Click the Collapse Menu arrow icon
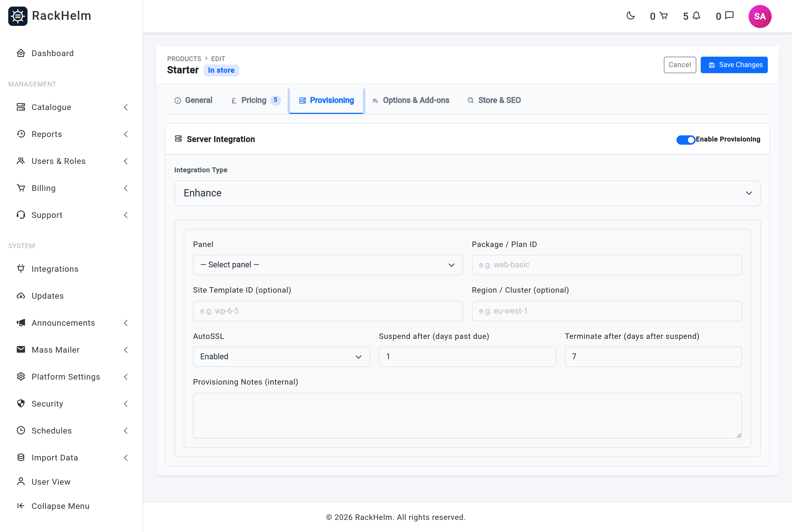This screenshot has width=792, height=532. (21, 506)
